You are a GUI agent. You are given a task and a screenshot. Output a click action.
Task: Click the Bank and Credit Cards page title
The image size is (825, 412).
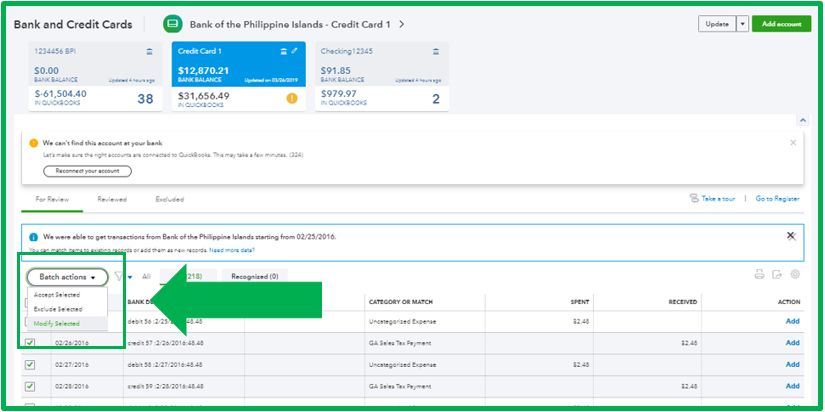pos(73,24)
